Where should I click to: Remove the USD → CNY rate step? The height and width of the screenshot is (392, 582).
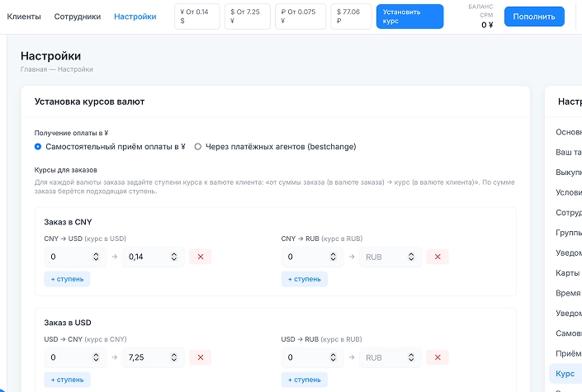coord(201,357)
